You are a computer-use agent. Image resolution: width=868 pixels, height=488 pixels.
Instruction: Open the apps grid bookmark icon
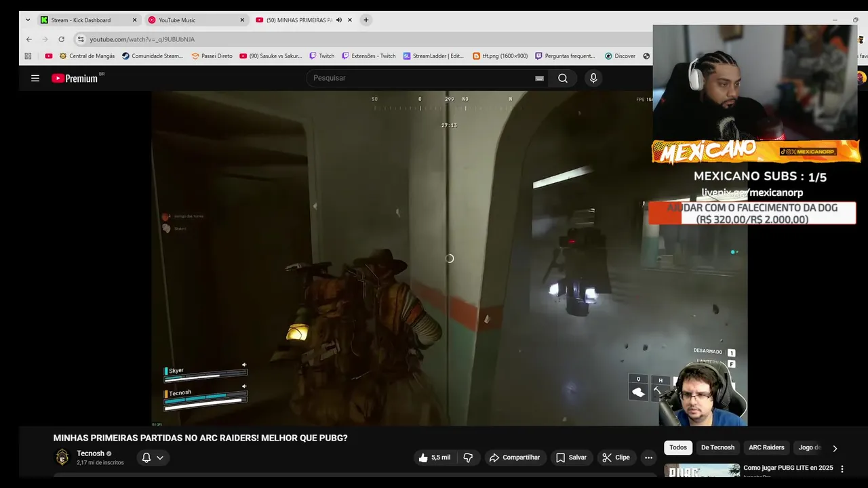(28, 56)
